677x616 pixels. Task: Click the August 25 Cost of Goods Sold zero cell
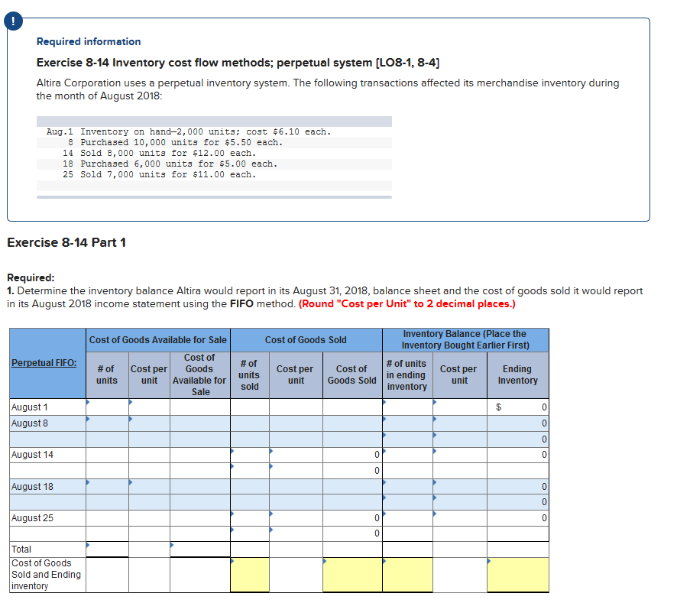point(376,517)
